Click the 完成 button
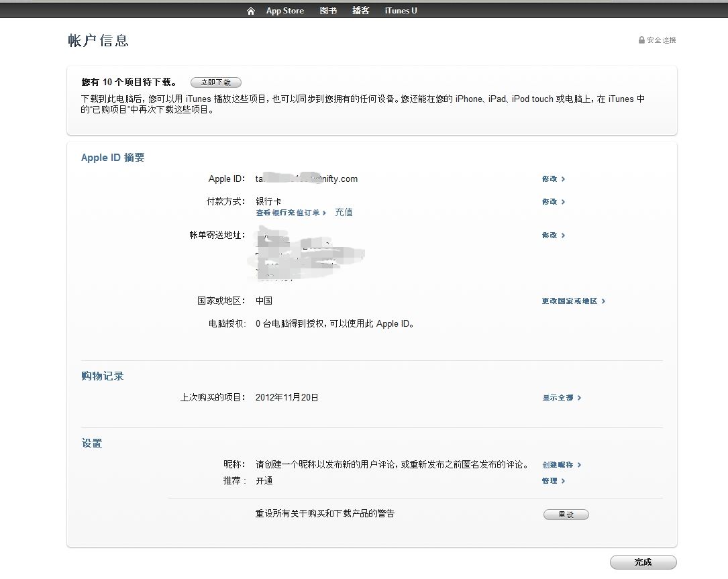Screen dimensions: 728x579 click(643, 562)
